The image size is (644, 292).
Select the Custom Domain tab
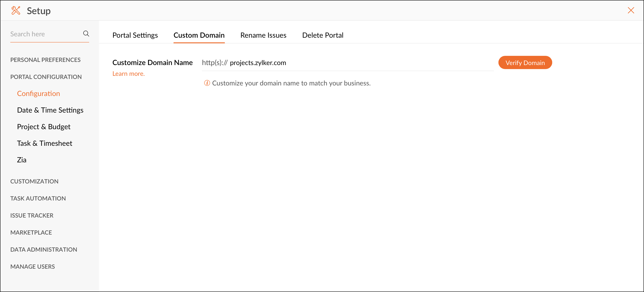coord(199,35)
